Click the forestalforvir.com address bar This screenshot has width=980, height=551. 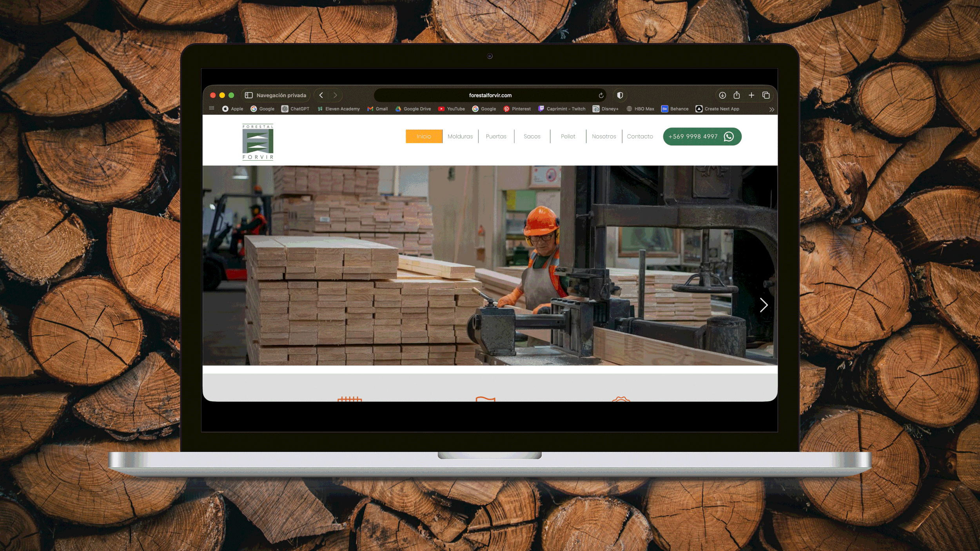(490, 95)
